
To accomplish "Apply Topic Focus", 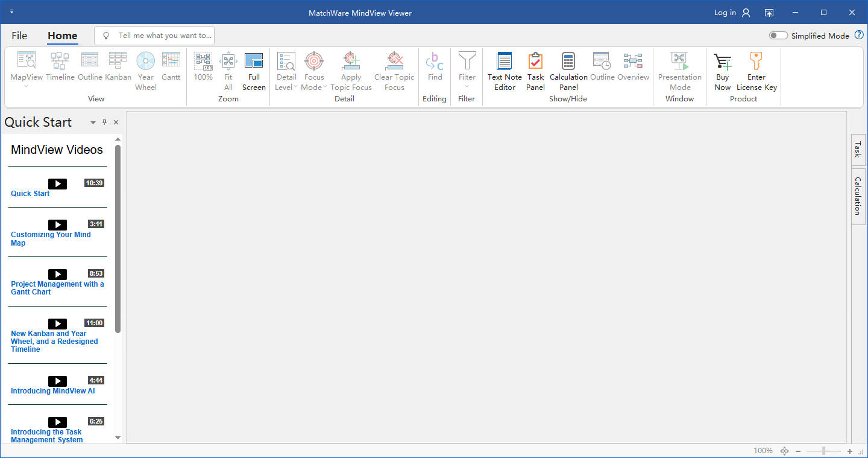I will [351, 71].
